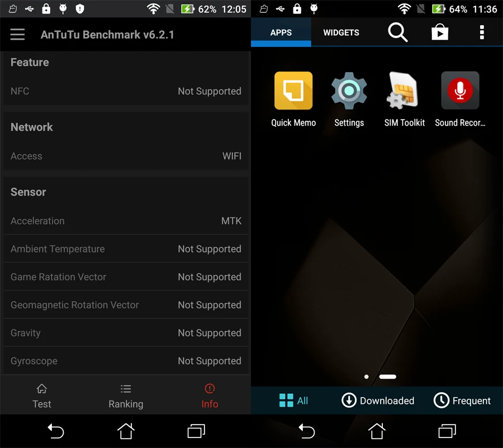Open search in the app drawer

pos(398,32)
